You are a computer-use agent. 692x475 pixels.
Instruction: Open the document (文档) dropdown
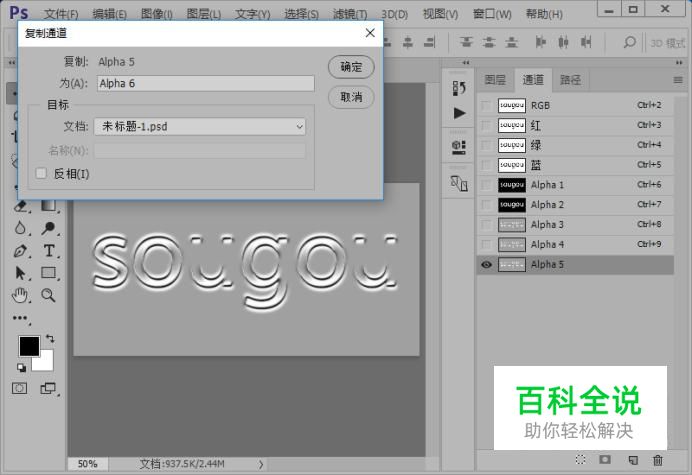pyautogui.click(x=200, y=127)
